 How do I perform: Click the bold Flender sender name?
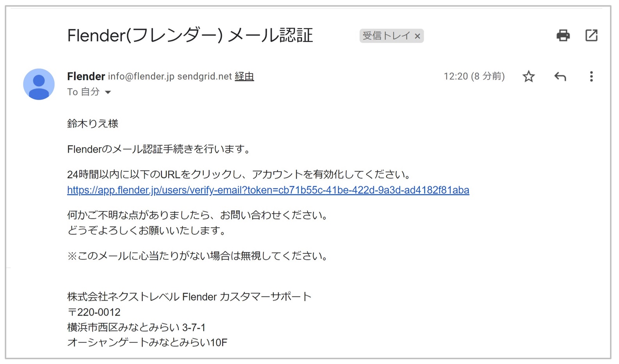[x=86, y=76]
